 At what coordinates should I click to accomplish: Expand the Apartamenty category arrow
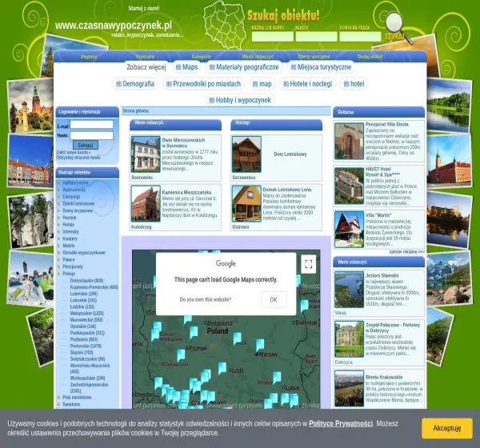[58, 190]
